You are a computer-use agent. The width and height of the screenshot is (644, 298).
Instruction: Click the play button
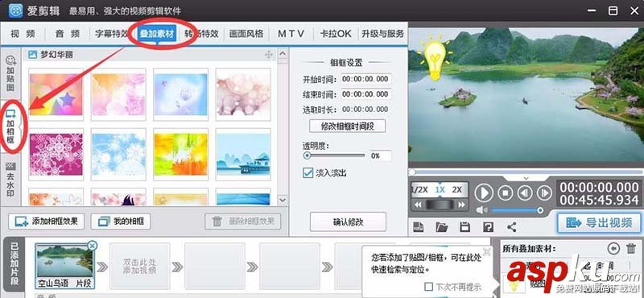point(484,192)
